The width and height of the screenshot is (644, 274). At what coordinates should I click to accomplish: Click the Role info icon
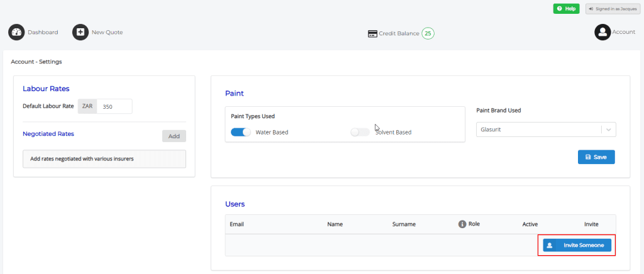pos(462,224)
